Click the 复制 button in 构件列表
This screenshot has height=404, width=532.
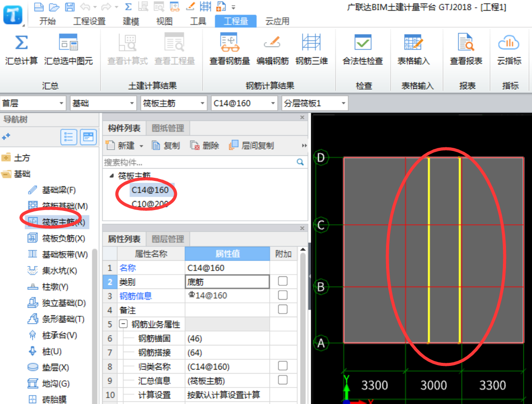pyautogui.click(x=166, y=146)
